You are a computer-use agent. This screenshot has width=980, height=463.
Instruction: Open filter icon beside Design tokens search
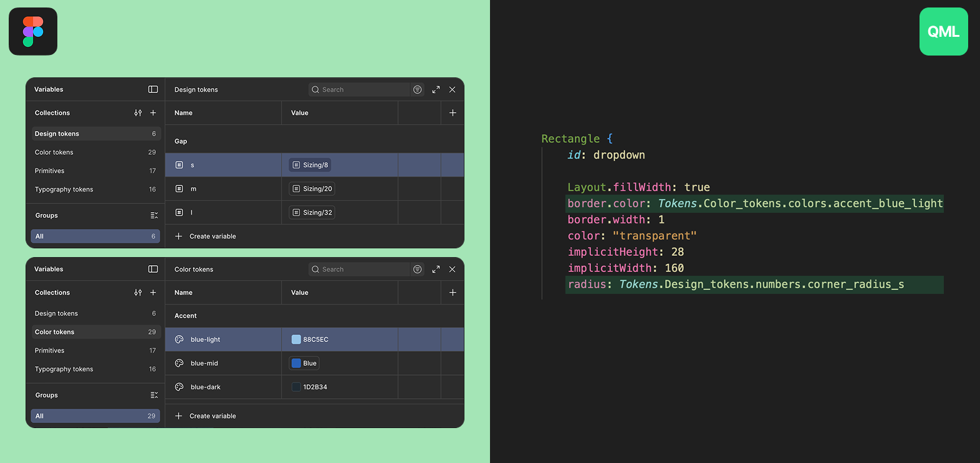418,90
